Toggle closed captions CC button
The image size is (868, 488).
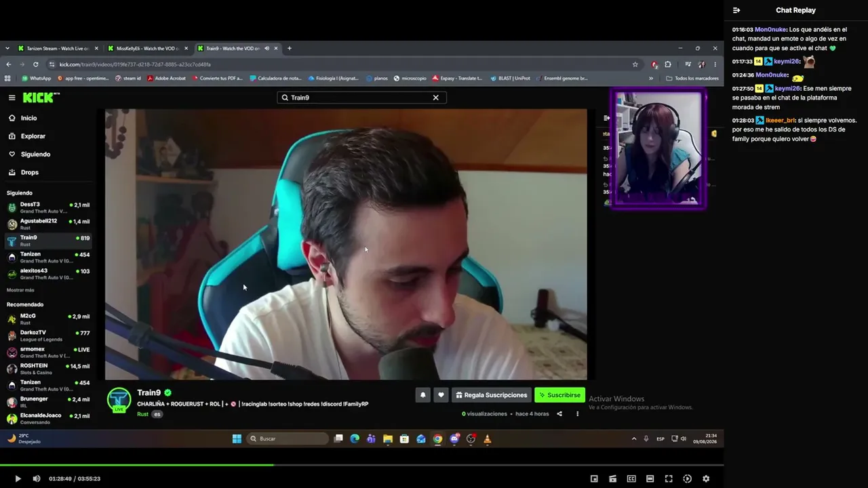pos(631,479)
